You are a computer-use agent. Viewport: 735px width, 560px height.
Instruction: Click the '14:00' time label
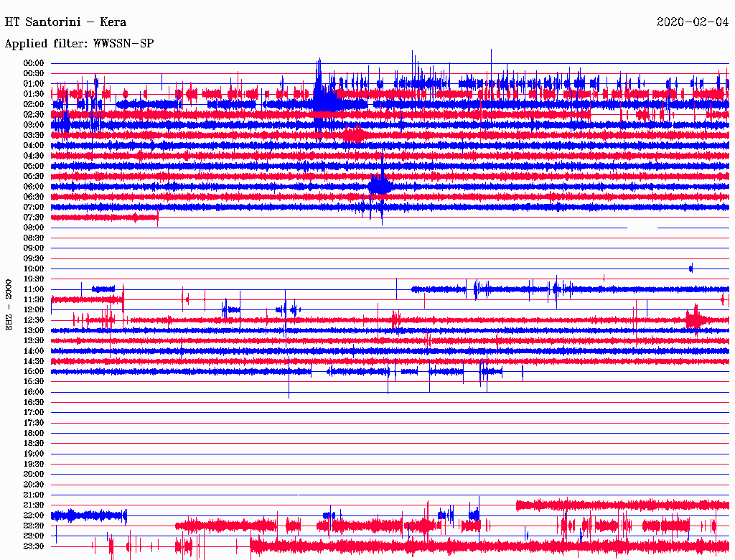(34, 351)
